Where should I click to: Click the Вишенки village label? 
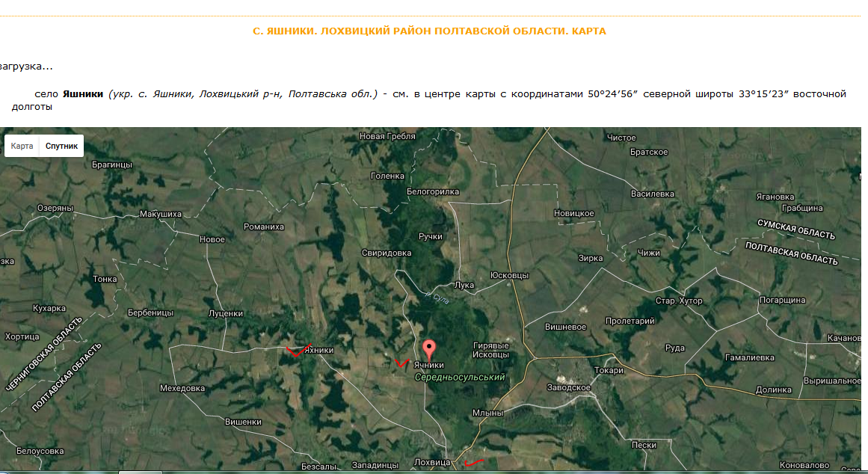coord(243,422)
